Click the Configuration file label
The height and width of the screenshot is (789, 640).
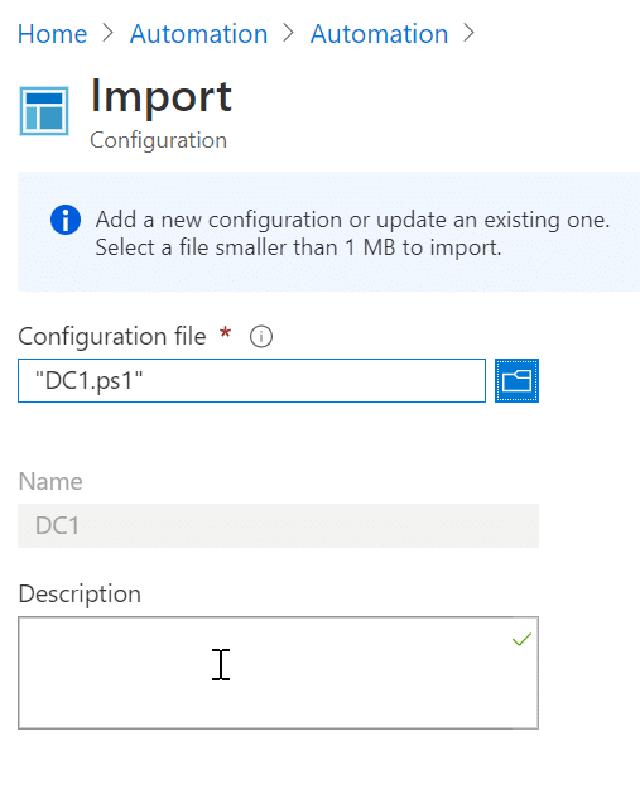tap(112, 337)
